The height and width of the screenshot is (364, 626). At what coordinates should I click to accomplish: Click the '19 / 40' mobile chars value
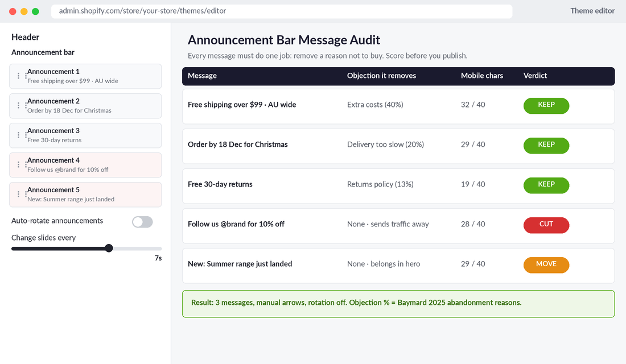click(x=473, y=184)
